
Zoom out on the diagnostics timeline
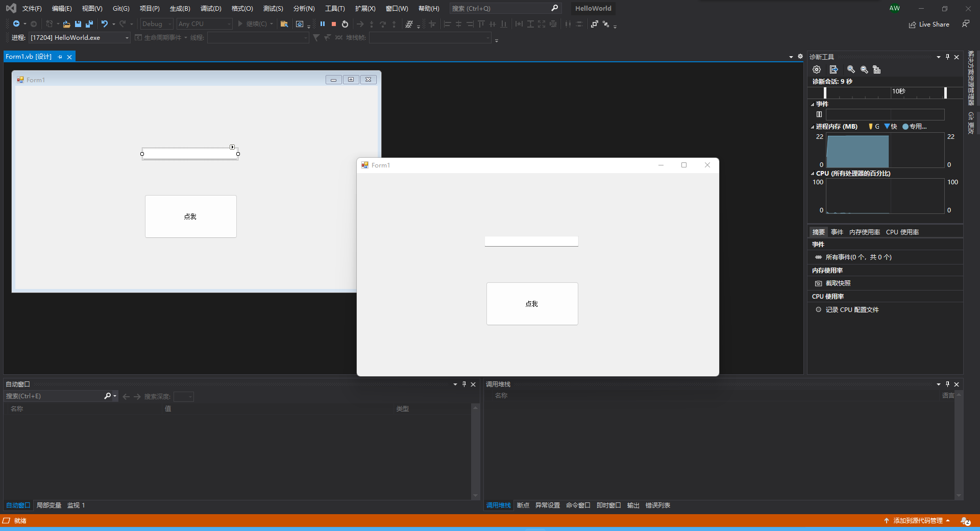point(864,69)
